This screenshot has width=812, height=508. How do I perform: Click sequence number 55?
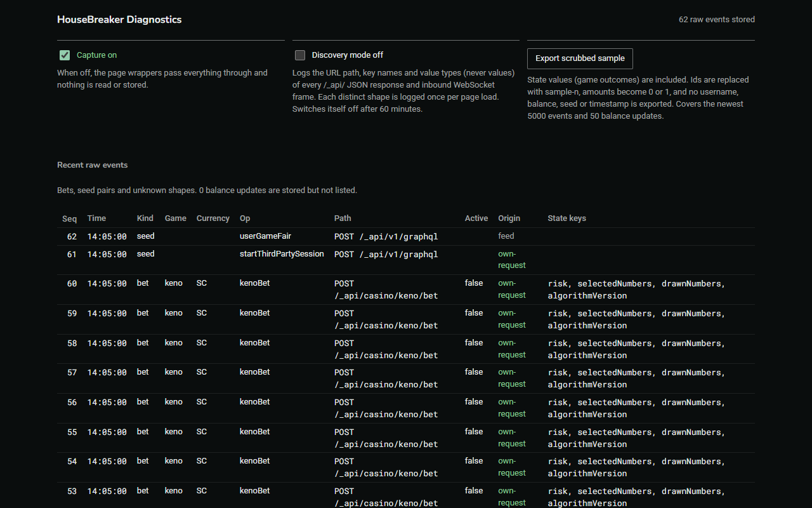(72, 432)
